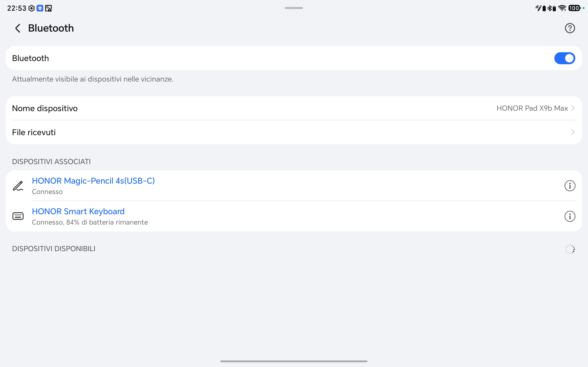The image size is (588, 367).
Task: Open info for HONOR Smart Keyboard
Action: coord(570,216)
